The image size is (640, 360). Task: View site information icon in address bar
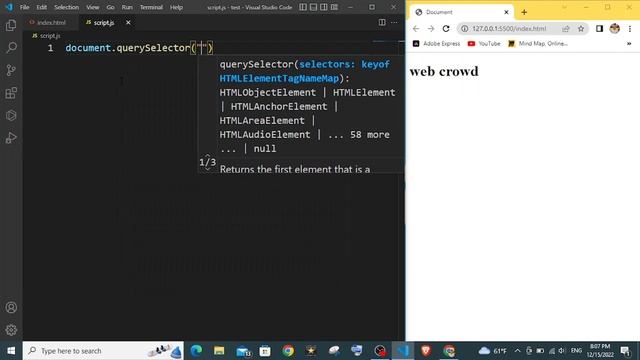[x=464, y=29]
